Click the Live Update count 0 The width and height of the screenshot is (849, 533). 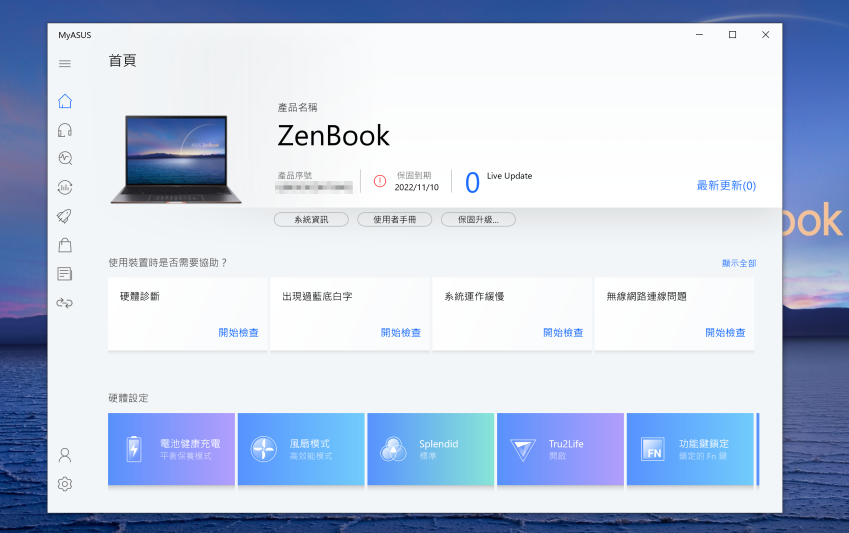[472, 183]
